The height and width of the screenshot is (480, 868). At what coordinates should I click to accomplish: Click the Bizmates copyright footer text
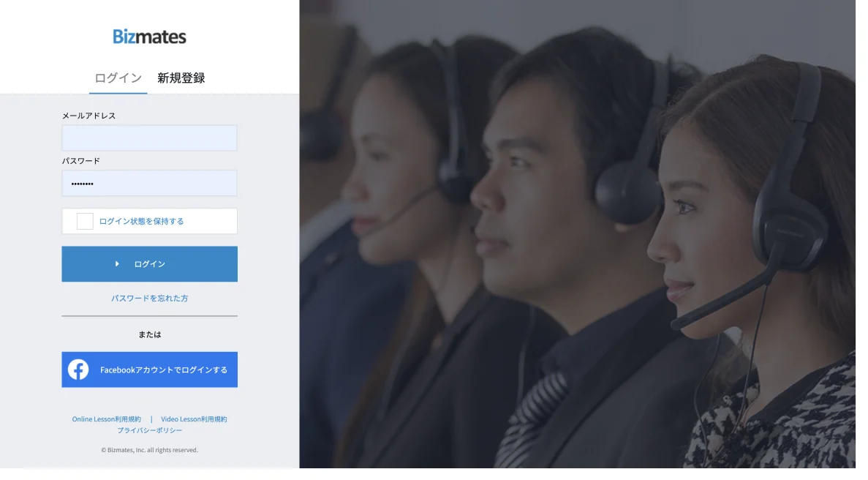pyautogui.click(x=149, y=450)
